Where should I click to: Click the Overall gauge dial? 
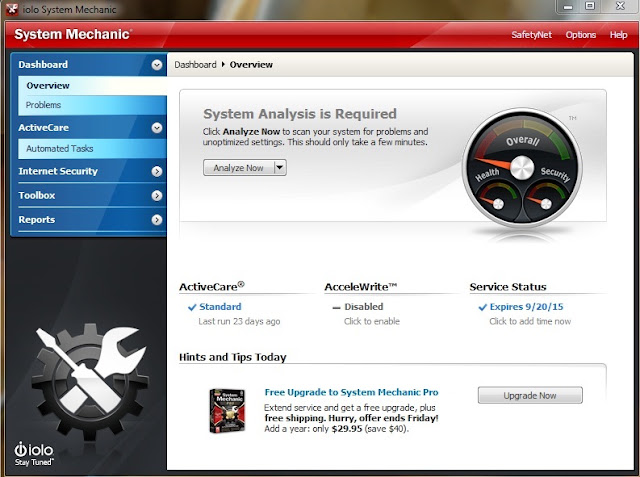coord(522,167)
